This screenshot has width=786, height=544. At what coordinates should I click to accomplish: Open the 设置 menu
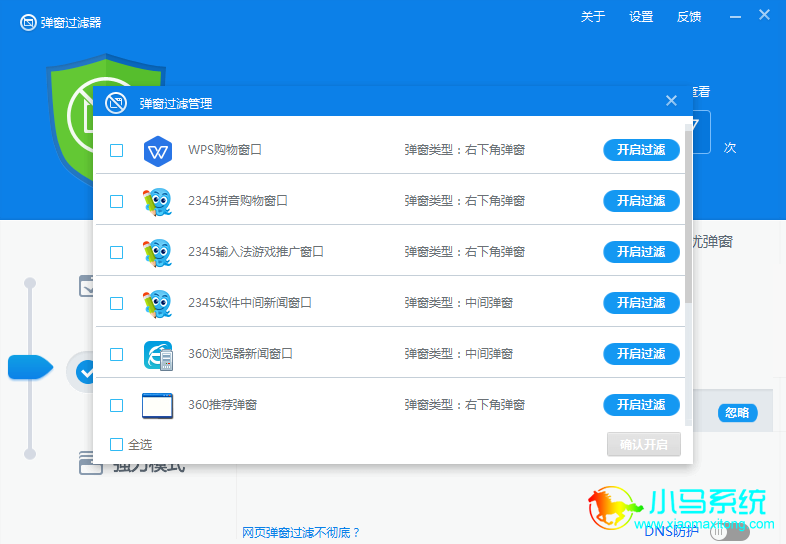click(641, 17)
